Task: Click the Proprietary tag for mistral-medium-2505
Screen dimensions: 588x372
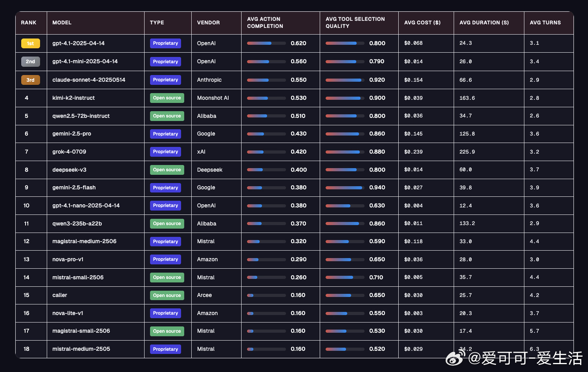Action: (165, 349)
